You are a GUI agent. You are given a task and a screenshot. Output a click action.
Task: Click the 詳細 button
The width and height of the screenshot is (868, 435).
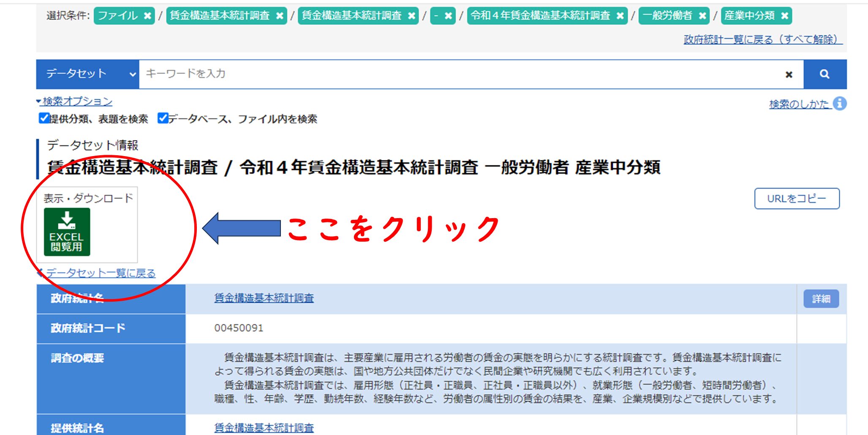point(821,299)
